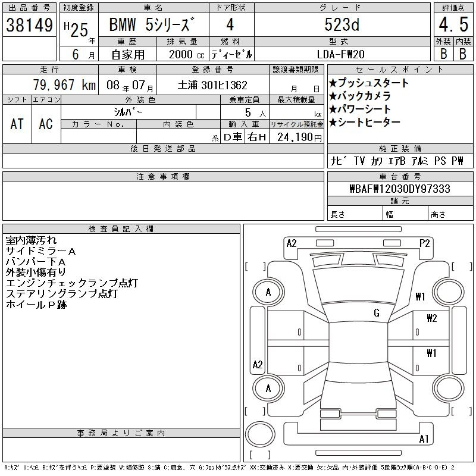The width and height of the screenshot is (476, 476).
Task: Click the interior grade B under 内装
Action: tap(463, 54)
